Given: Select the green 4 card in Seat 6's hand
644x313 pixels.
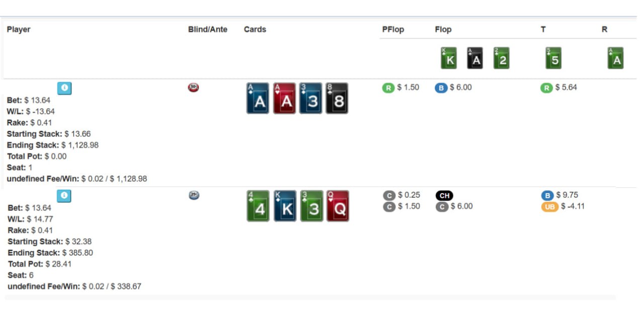Looking at the screenshot, I should (x=258, y=206).
